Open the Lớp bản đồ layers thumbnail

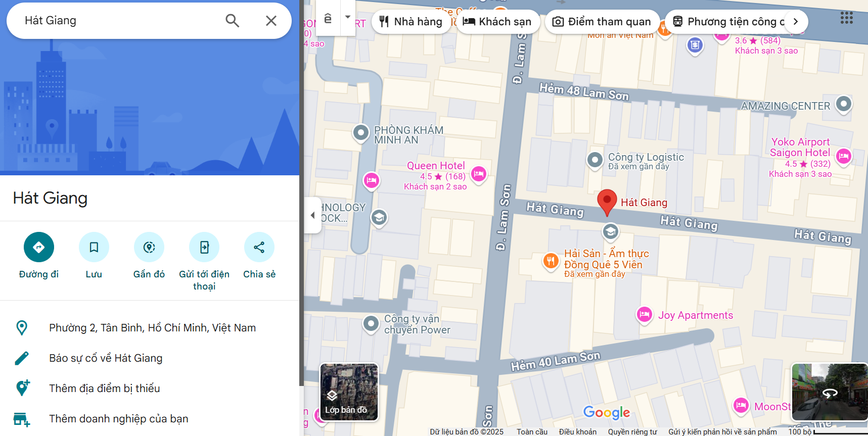(x=349, y=392)
